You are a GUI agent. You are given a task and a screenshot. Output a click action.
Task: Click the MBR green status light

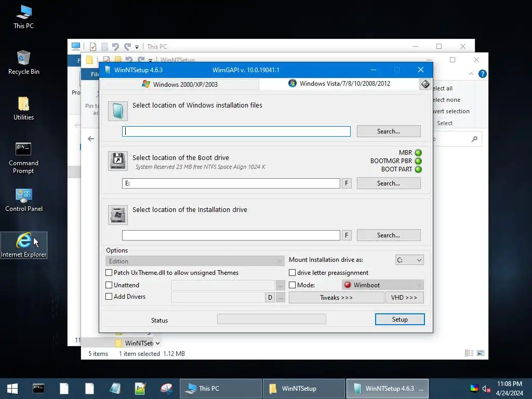tap(418, 153)
